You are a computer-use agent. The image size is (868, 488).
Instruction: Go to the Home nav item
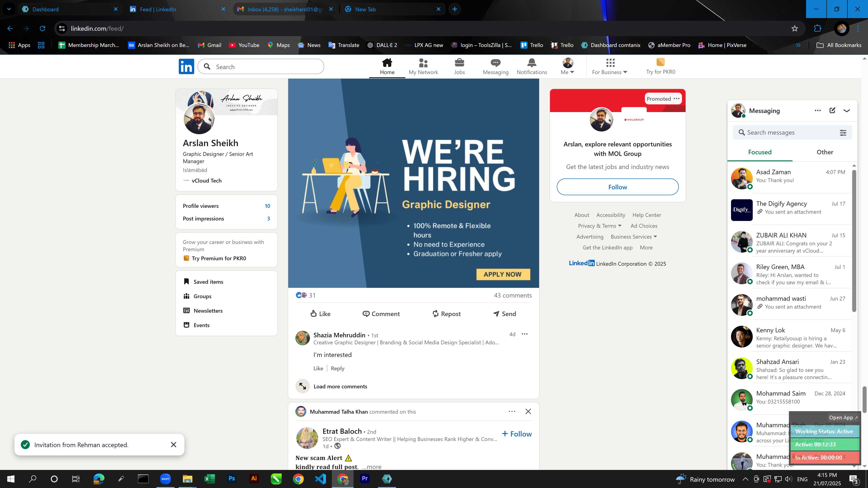387,66
